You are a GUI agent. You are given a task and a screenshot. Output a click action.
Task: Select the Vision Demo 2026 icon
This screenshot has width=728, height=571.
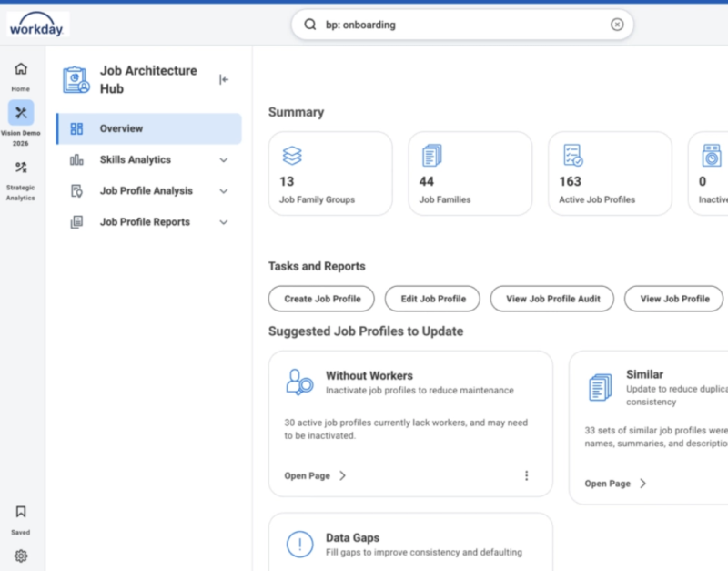click(x=21, y=112)
